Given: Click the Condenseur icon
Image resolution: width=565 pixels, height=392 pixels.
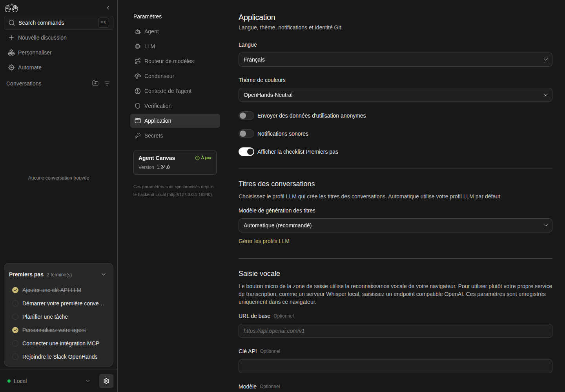Looking at the screenshot, I should tap(138, 76).
